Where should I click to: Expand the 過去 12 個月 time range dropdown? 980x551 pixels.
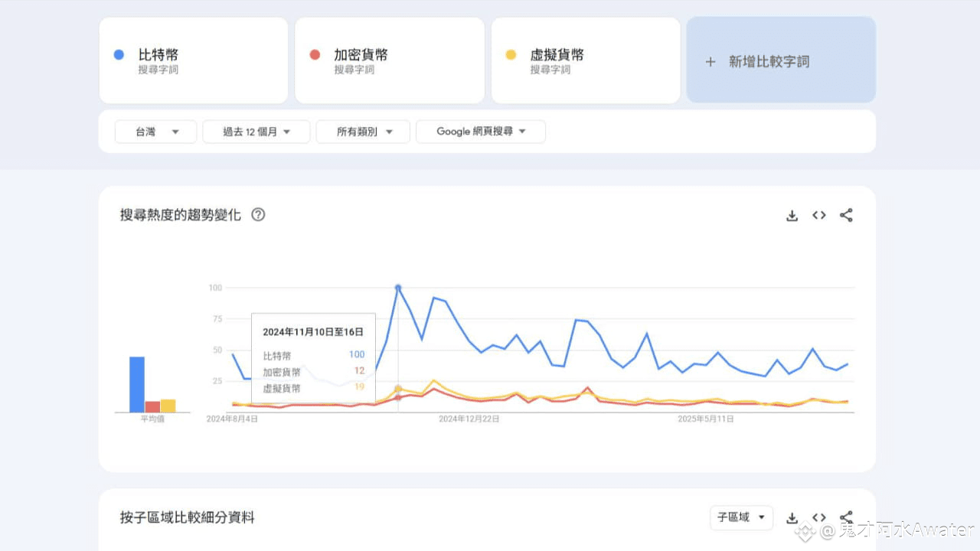(256, 132)
